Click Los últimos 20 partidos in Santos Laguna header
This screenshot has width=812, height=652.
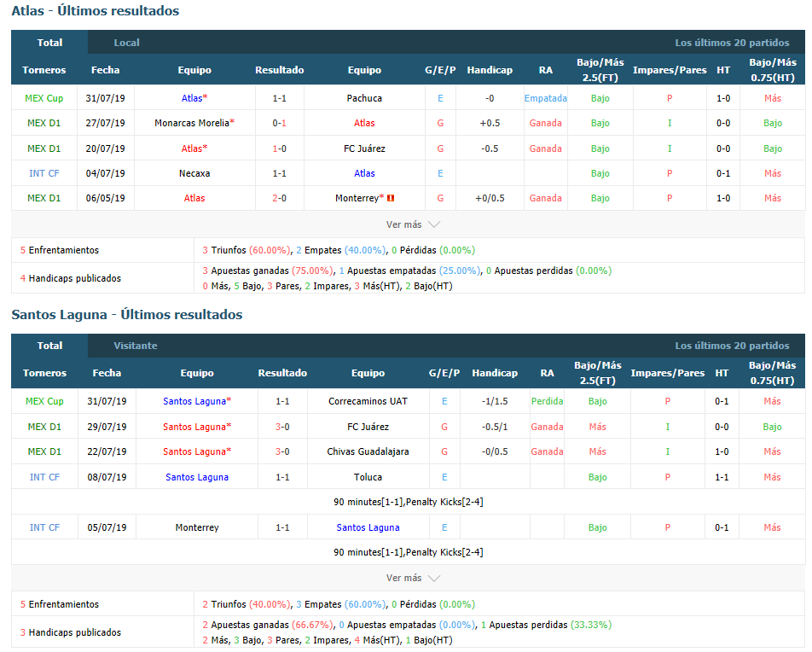click(732, 346)
